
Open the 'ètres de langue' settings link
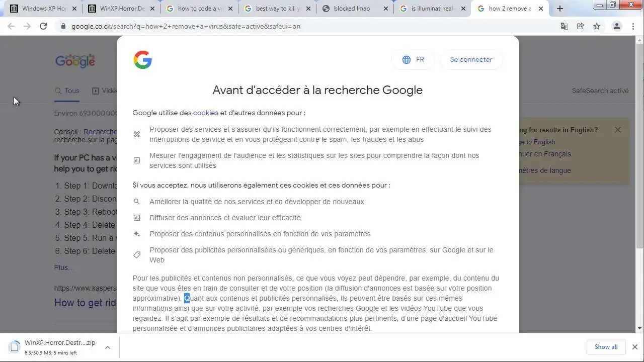[545, 170]
